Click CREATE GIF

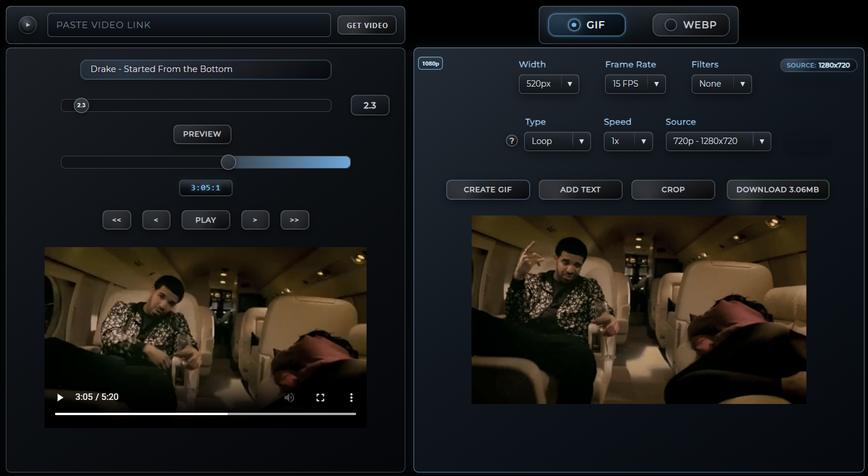[x=488, y=190]
